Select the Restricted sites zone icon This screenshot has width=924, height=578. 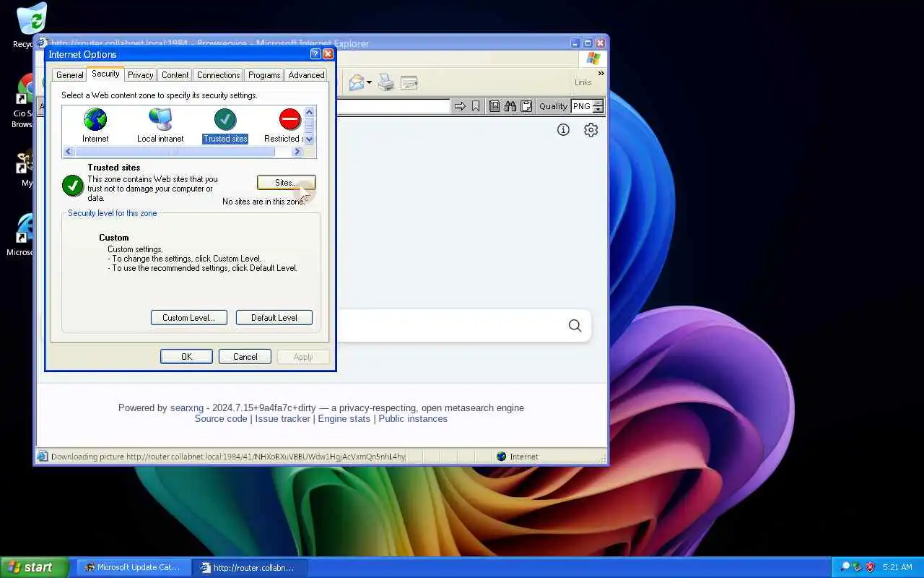[x=289, y=119]
